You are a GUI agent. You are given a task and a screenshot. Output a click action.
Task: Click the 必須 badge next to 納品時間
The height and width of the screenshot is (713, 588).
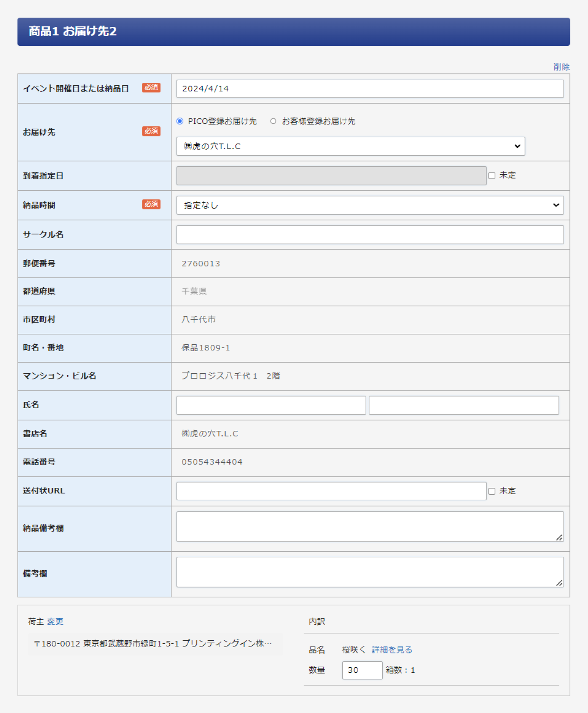point(151,204)
